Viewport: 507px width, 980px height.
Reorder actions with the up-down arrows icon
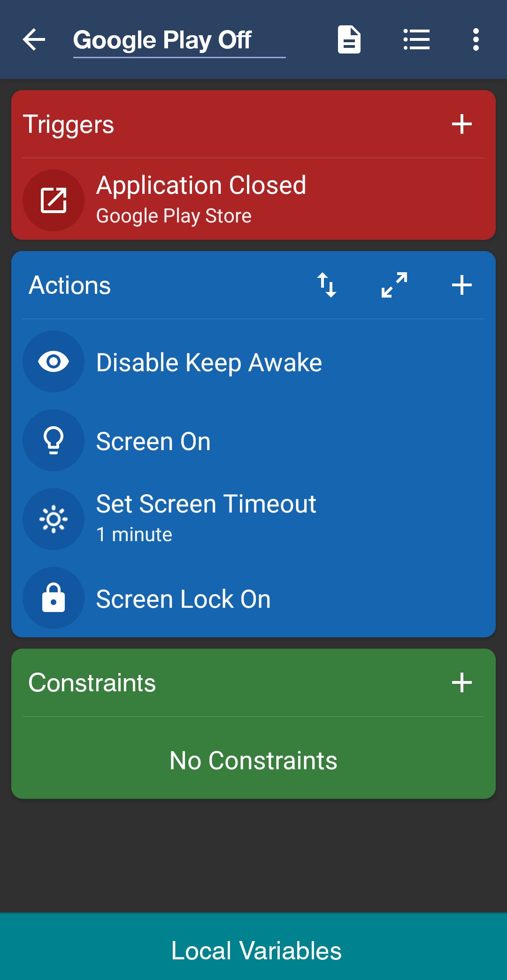pos(327,285)
